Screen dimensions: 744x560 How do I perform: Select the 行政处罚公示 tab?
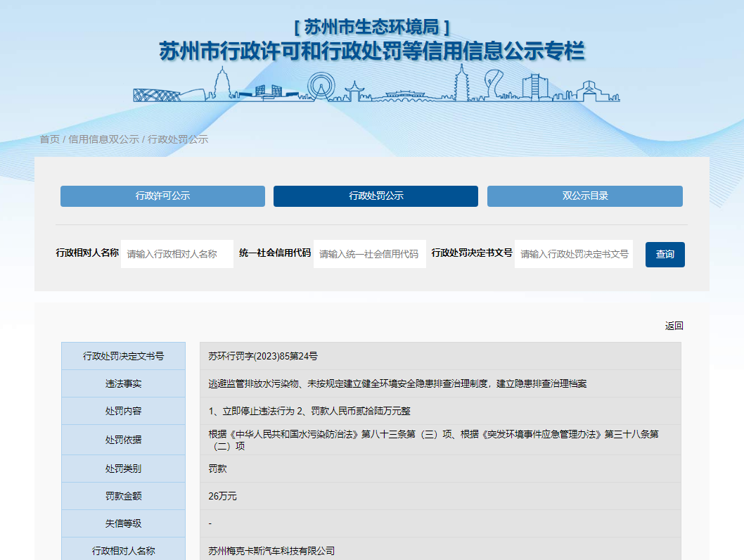[x=376, y=196]
